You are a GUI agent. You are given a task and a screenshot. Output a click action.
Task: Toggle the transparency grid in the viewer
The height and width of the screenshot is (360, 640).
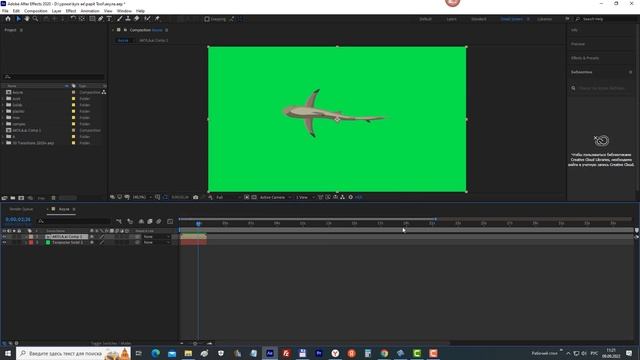254,197
